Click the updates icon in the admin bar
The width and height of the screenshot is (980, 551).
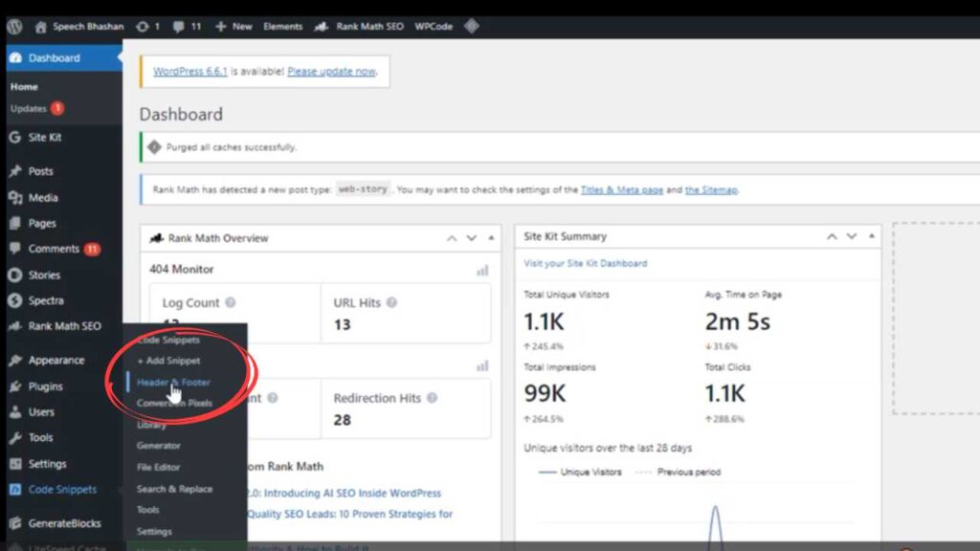coord(148,26)
